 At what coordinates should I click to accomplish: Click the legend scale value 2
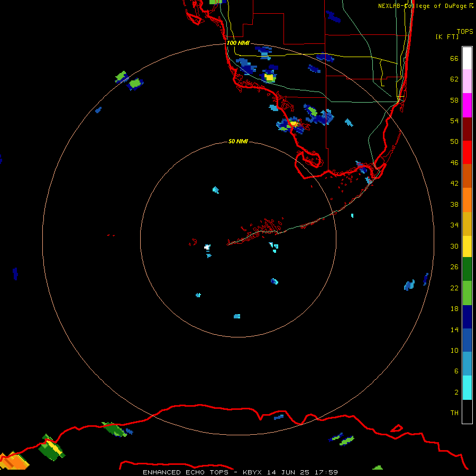click(456, 392)
